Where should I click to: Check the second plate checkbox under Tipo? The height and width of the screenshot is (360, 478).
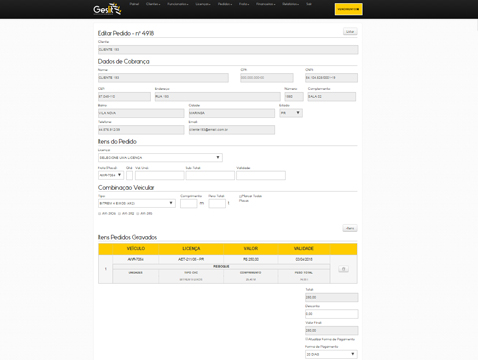coord(119,214)
